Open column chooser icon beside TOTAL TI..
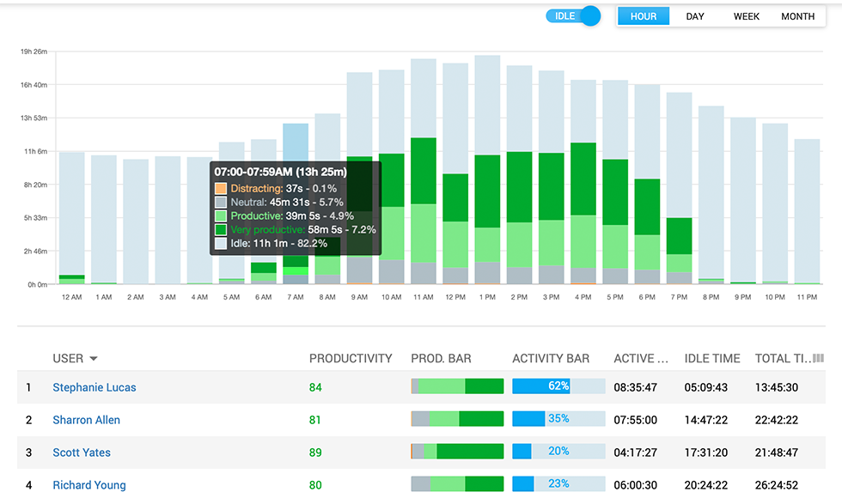842x504 pixels. [x=818, y=358]
